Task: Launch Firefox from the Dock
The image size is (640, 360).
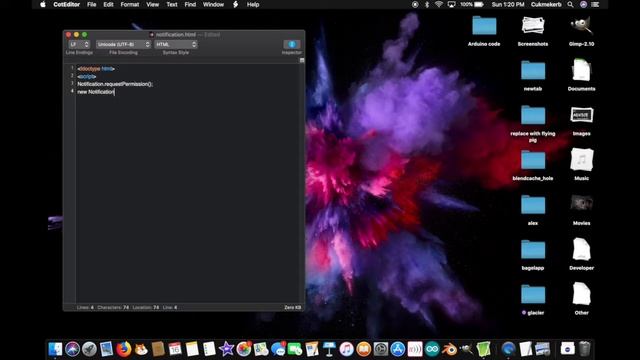Action: coord(124,349)
